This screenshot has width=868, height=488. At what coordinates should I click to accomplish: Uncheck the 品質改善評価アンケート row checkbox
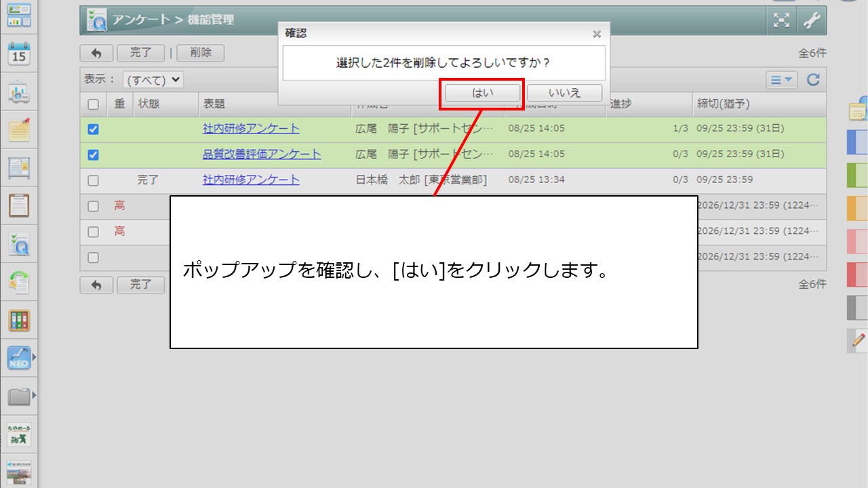coord(94,155)
